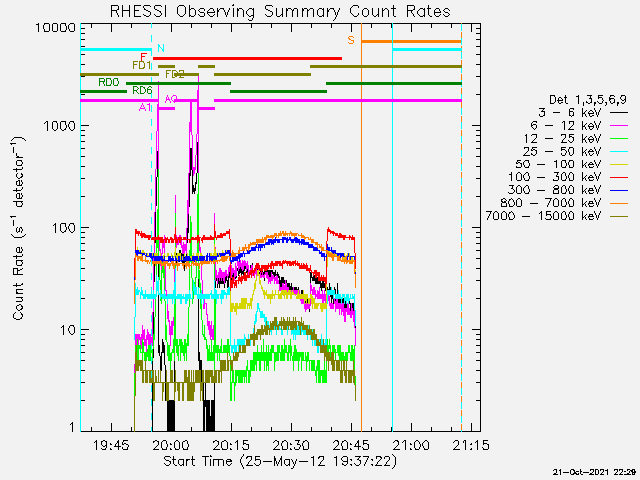
Task: Select the '50 - 100 keV' legend entry
Action: (x=572, y=164)
